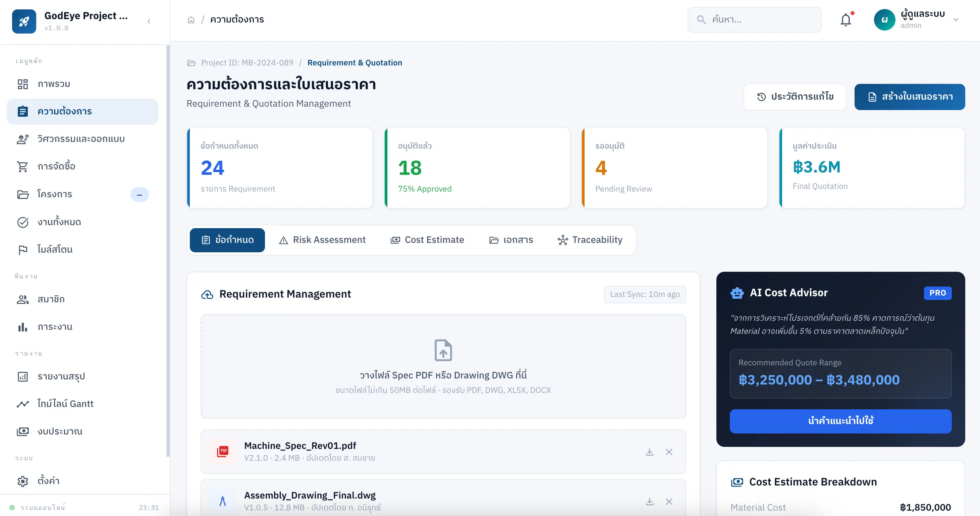This screenshot has width=980, height=516.
Task: Switch to the Risk Assessment tab
Action: coord(322,240)
